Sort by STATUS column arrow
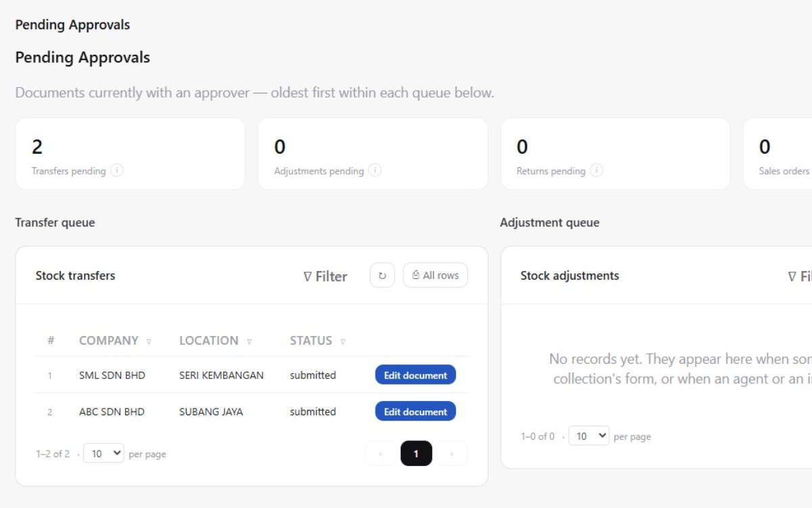The height and width of the screenshot is (508, 812). point(342,341)
